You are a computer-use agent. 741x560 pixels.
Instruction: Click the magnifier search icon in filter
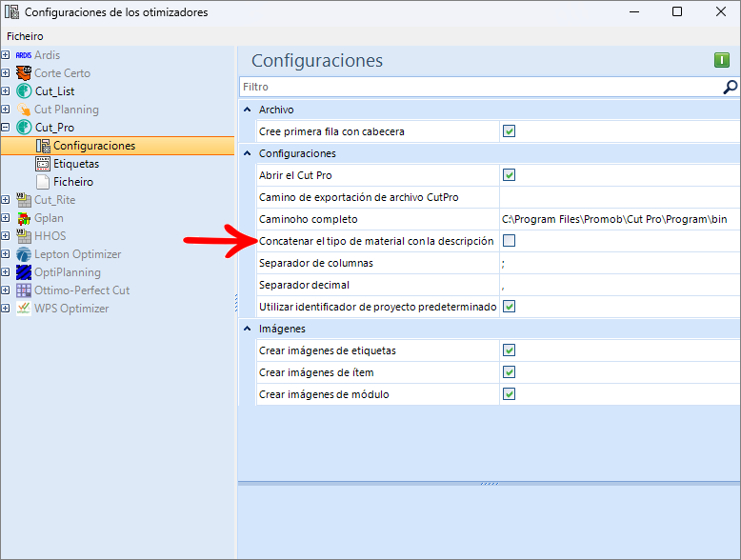(730, 87)
